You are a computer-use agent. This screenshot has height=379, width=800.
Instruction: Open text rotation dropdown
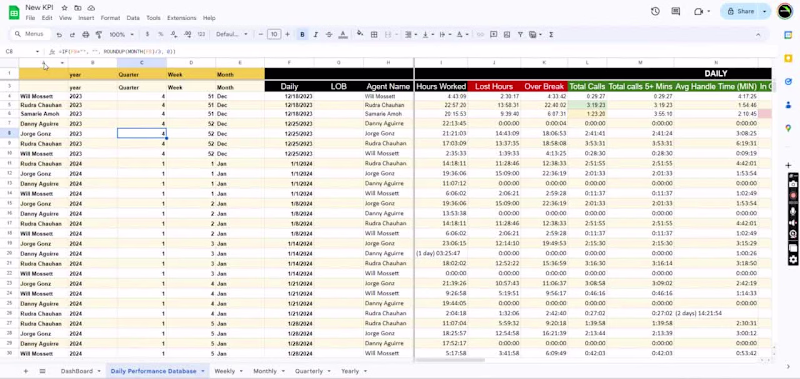461,34
